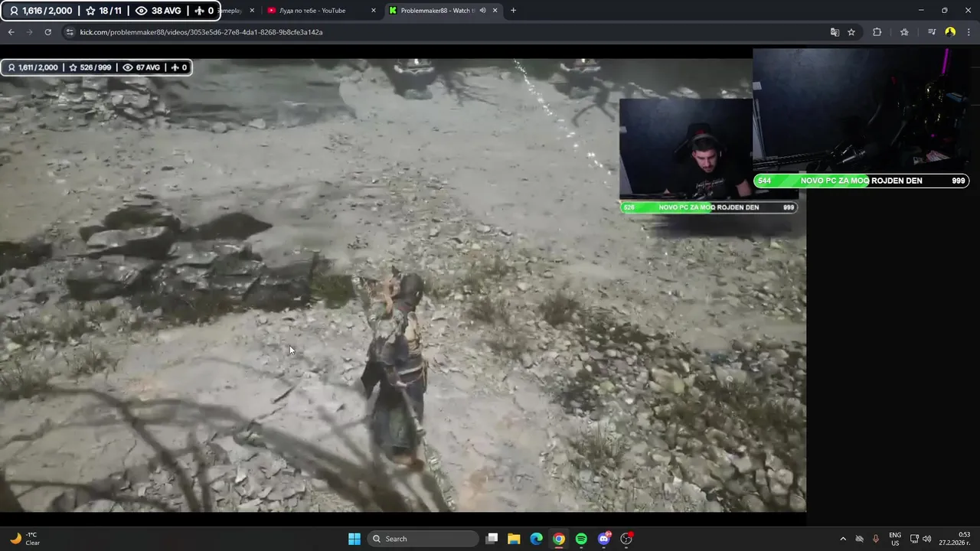Open the Windows Start menu
Image resolution: width=980 pixels, height=551 pixels.
click(354, 539)
